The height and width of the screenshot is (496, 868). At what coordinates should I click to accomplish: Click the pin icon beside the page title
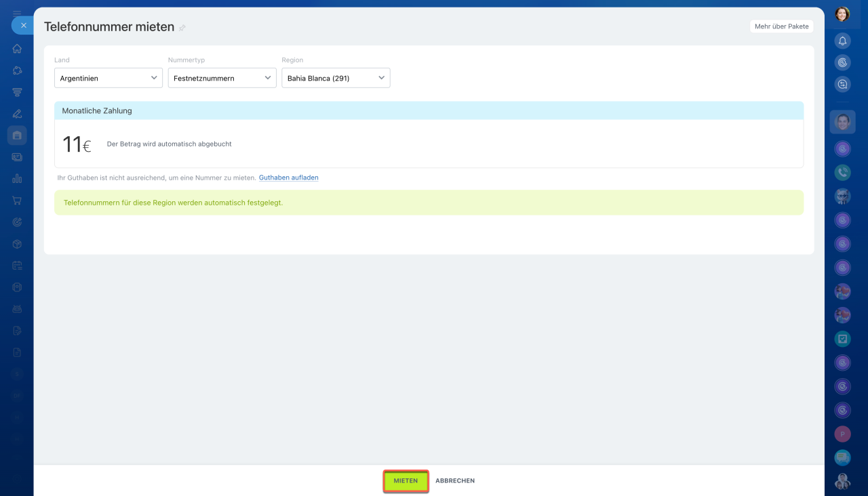point(182,28)
